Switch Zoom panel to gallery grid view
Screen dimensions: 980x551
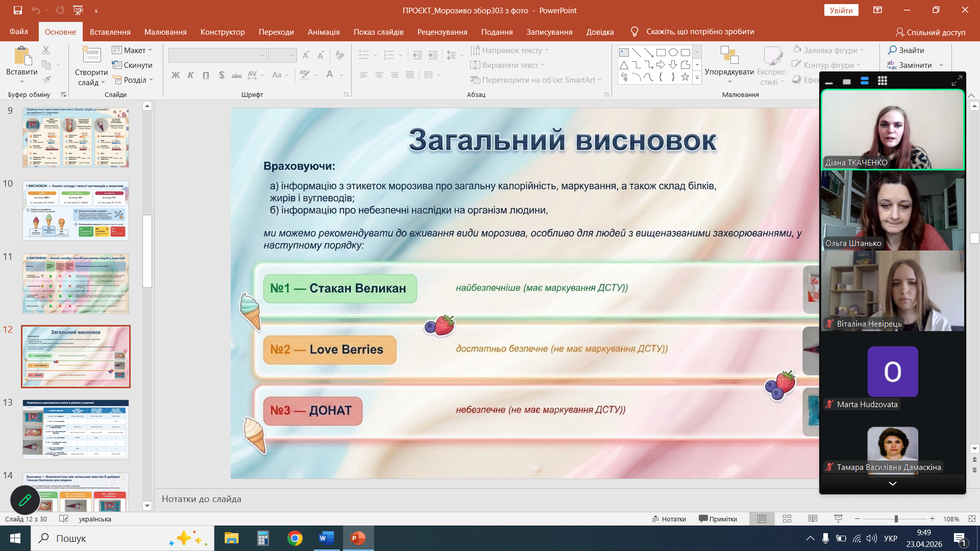point(882,81)
